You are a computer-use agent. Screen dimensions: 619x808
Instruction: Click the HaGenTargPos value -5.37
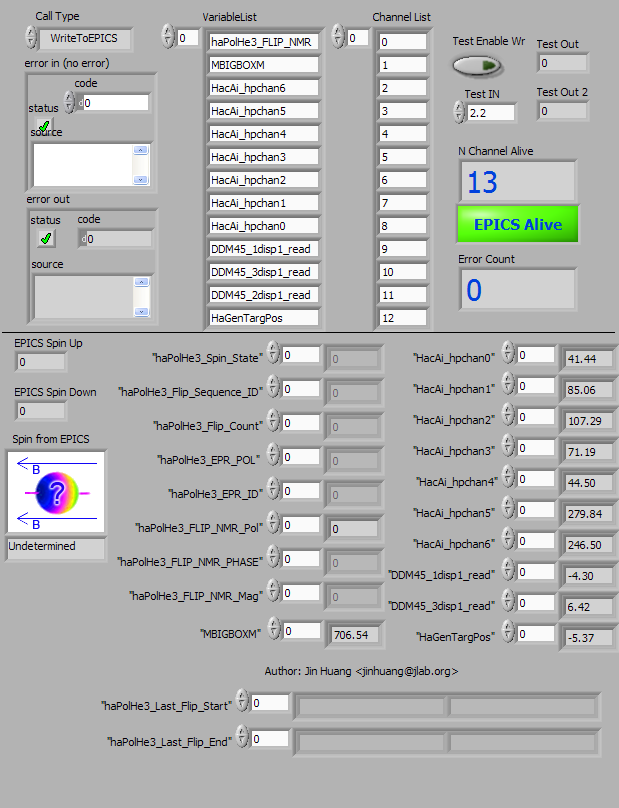point(589,637)
